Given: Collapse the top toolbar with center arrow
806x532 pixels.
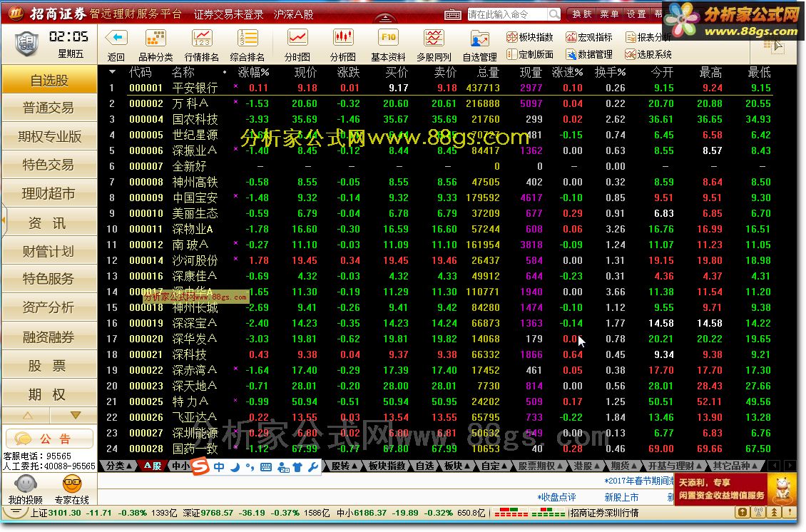Looking at the screenshot, I should (x=385, y=19).
